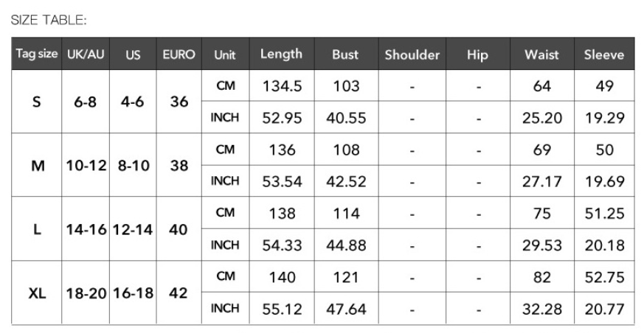Select the Shoulder column header
Screen dimensions: 644x333
click(x=412, y=55)
